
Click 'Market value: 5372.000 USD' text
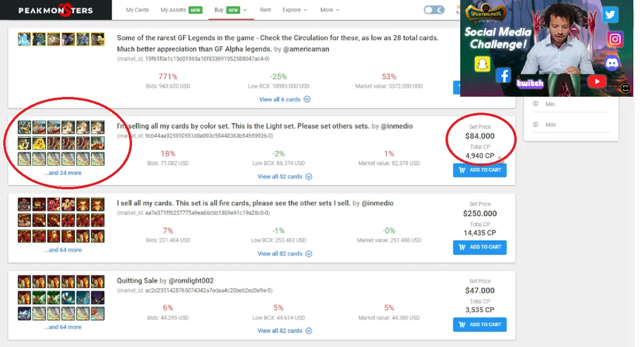(x=389, y=86)
